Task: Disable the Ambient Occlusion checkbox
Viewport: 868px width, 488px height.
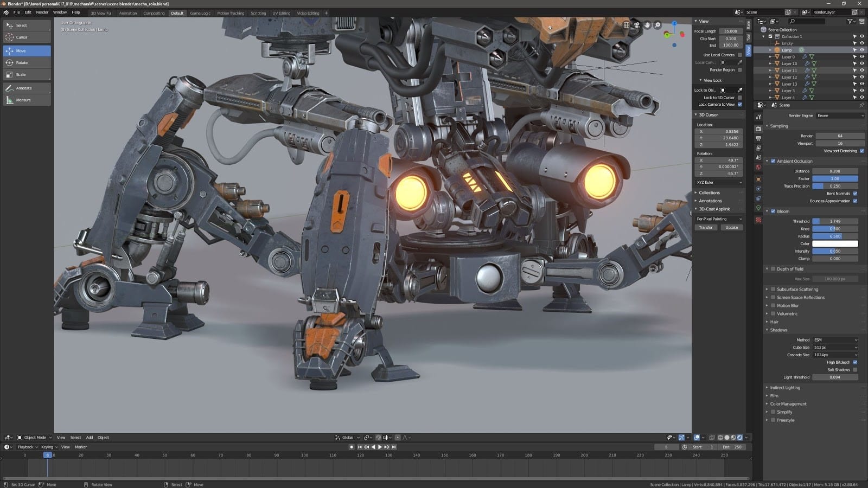Action: pyautogui.click(x=773, y=161)
